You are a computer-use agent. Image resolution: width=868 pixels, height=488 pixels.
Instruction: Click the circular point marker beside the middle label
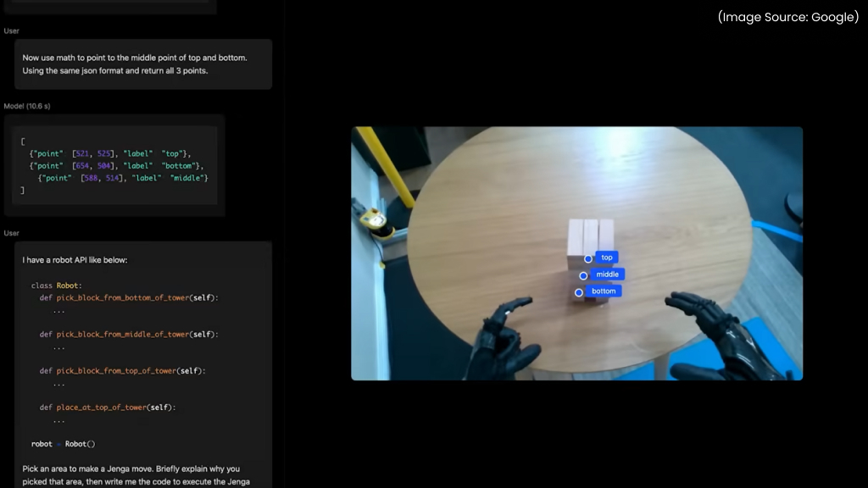click(583, 275)
